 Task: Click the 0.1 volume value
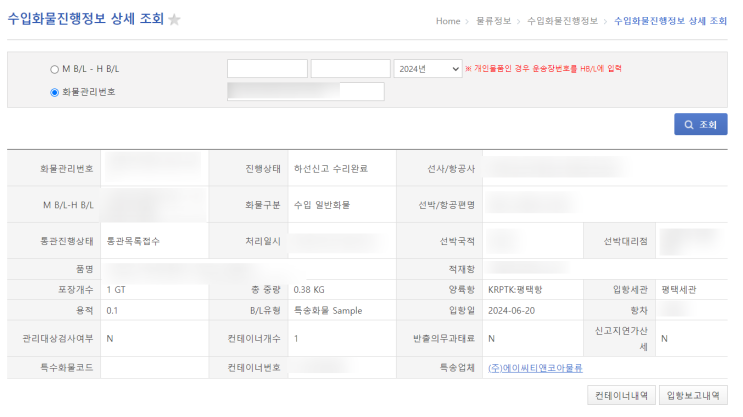112,310
